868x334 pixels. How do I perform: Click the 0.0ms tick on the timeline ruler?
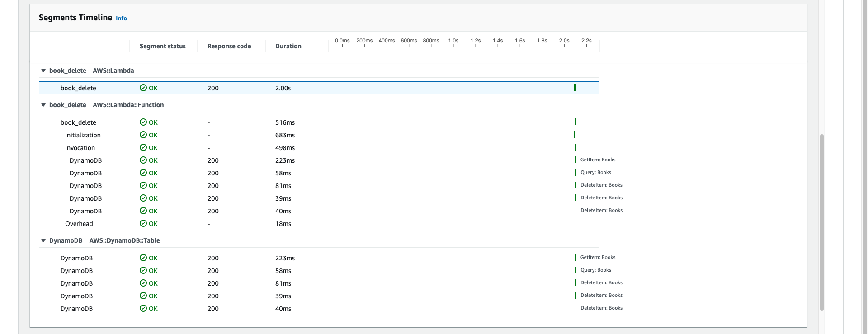(342, 41)
